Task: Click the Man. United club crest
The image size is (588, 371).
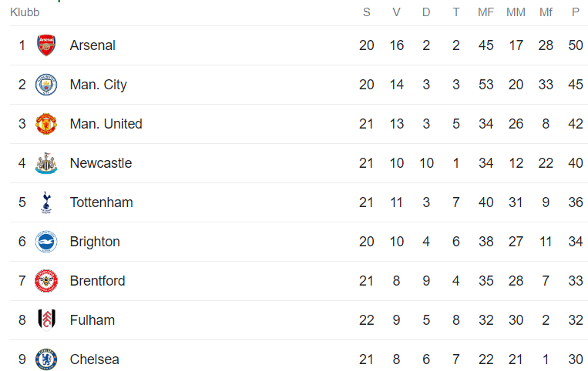Action: pos(46,124)
